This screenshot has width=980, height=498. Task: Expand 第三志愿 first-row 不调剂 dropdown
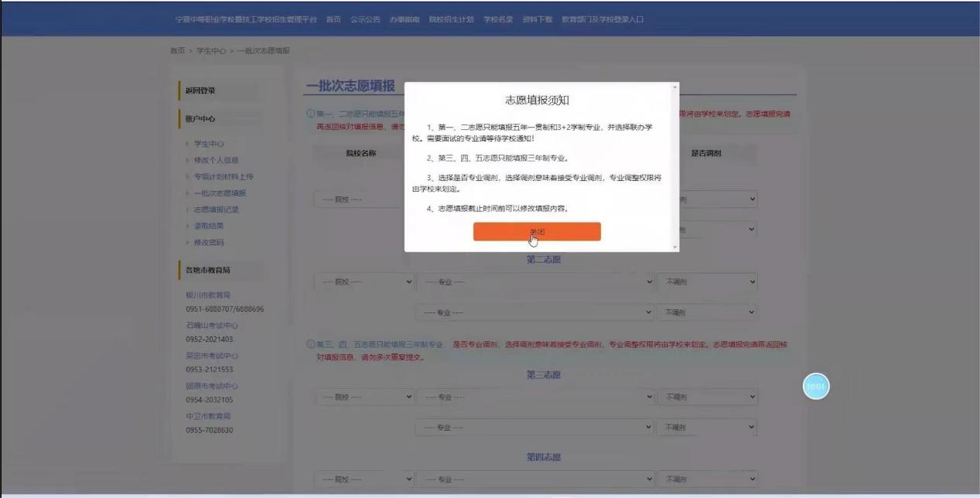coord(707,397)
